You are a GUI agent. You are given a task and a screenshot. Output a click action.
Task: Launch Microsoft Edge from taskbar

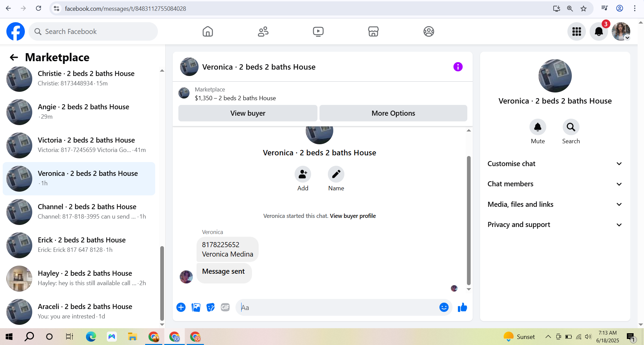91,337
